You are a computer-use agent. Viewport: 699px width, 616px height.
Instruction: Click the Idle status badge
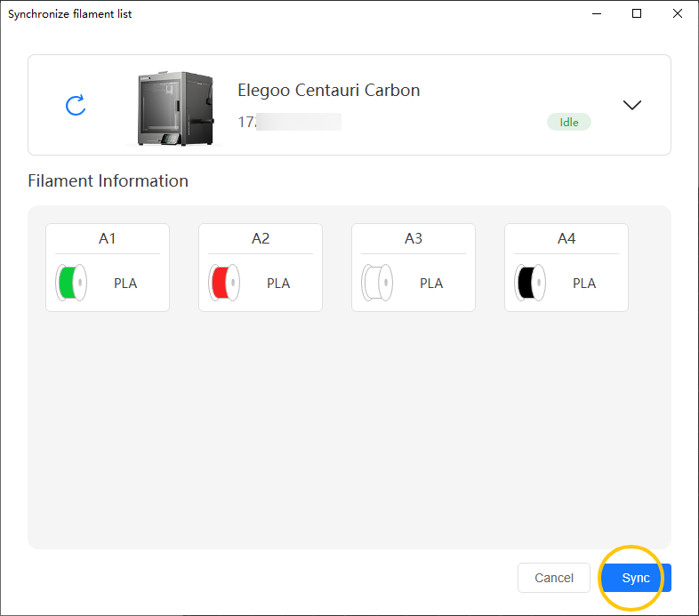(569, 122)
